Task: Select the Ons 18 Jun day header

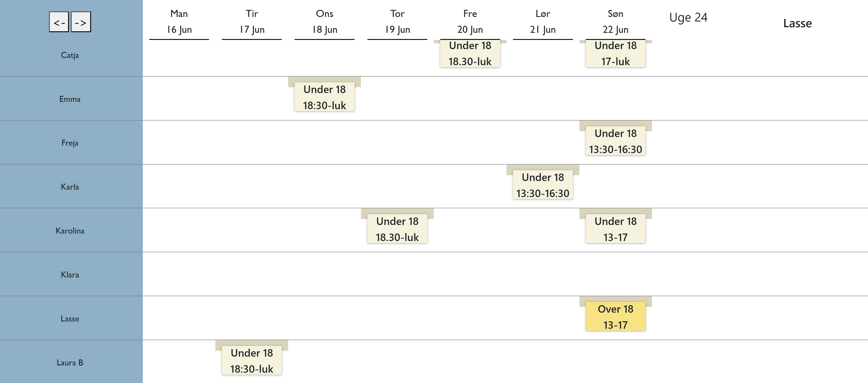Action: [324, 22]
